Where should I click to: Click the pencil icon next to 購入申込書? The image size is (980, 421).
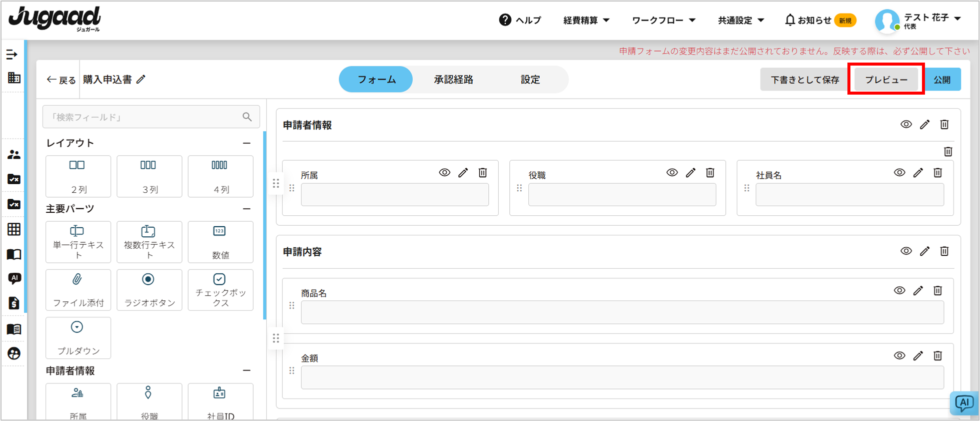click(141, 80)
